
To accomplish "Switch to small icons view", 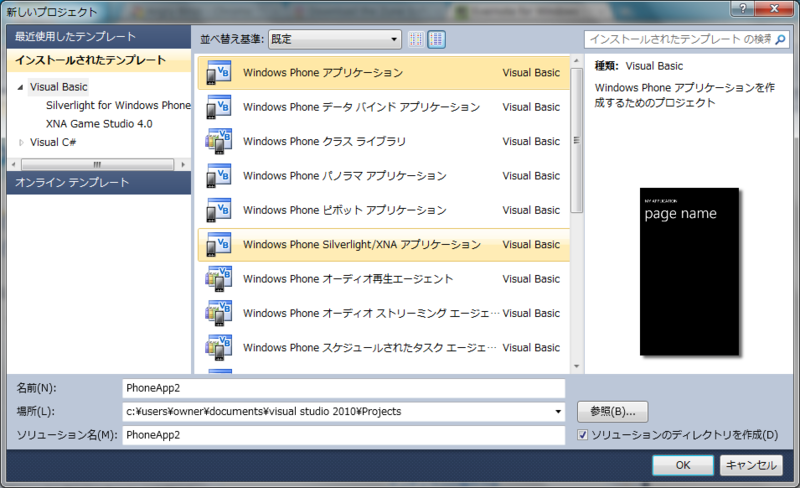I will [416, 39].
